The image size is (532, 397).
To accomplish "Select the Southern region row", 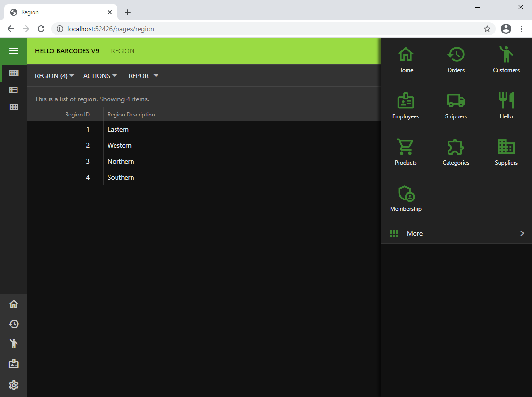I will pos(161,177).
